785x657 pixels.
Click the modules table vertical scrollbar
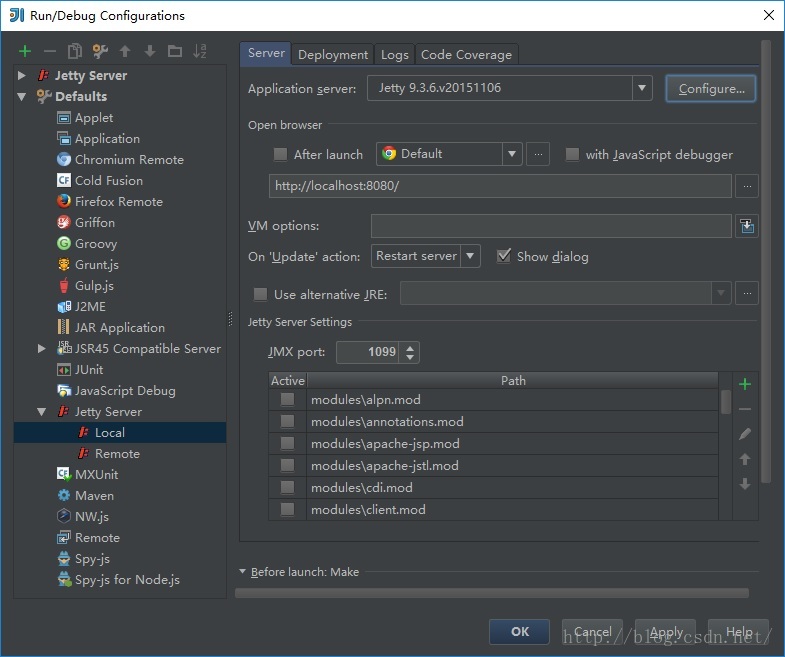tap(725, 401)
